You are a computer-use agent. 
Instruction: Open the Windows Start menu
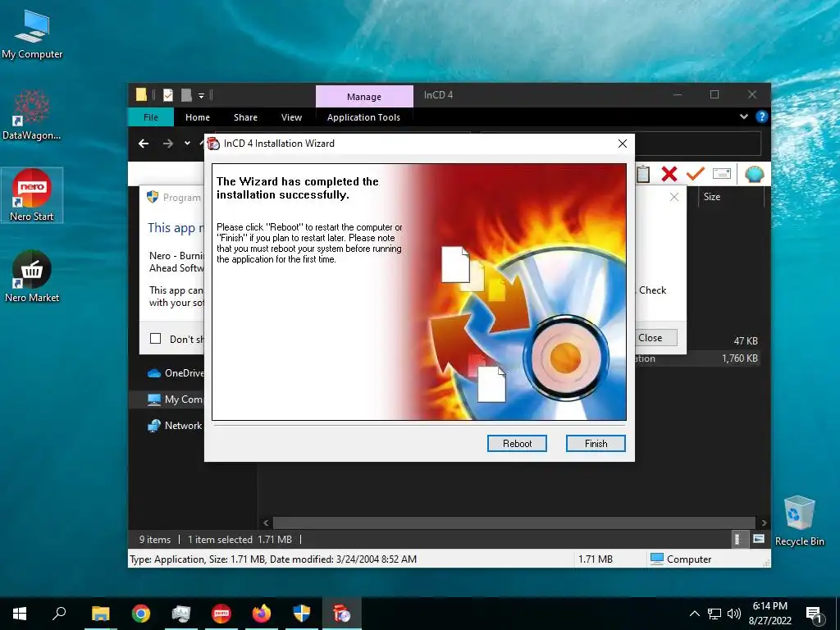click(20, 614)
